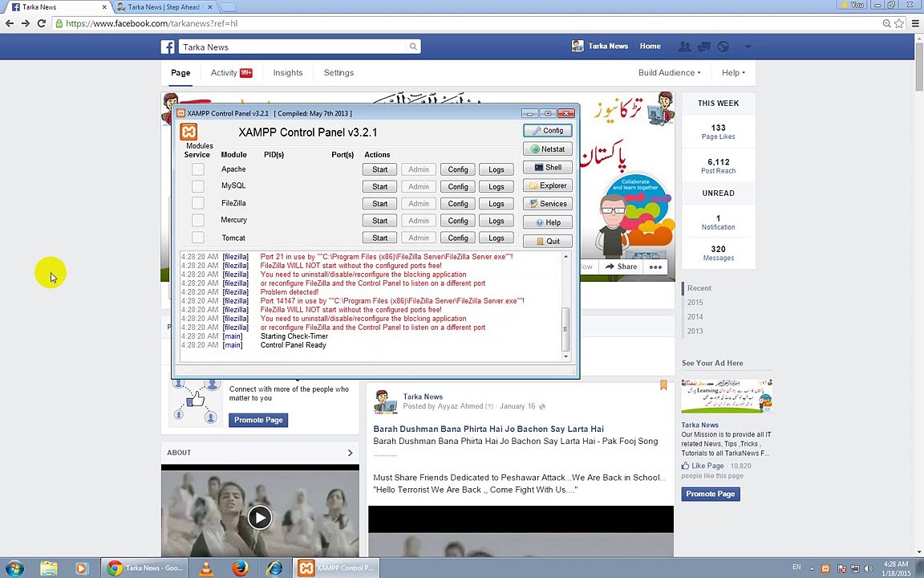Toggle MySQL service checkbox
This screenshot has height=578, width=924.
pos(198,185)
